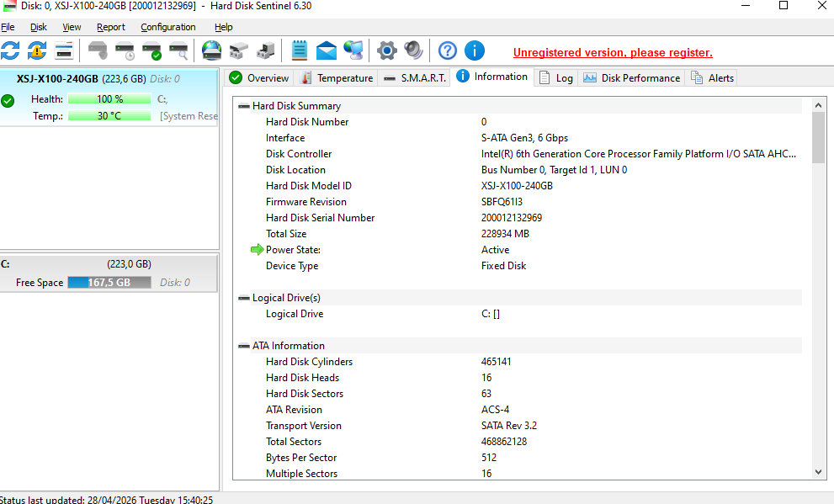Click the disk with magnifier toolbar icon
The height and width of the screenshot is (504, 834).
click(x=178, y=50)
